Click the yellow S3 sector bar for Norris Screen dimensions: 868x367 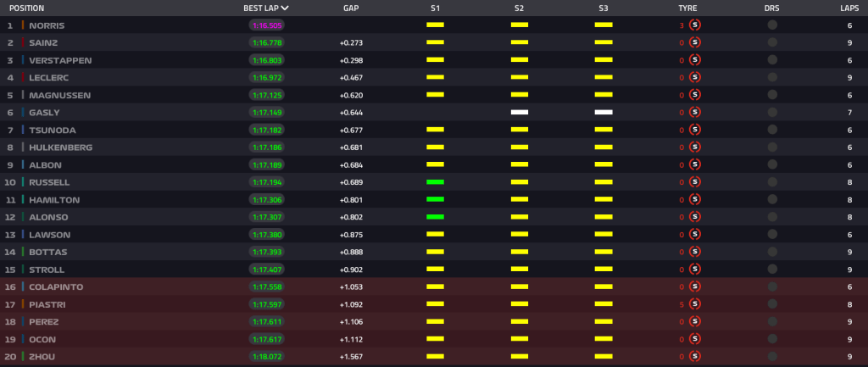point(604,25)
